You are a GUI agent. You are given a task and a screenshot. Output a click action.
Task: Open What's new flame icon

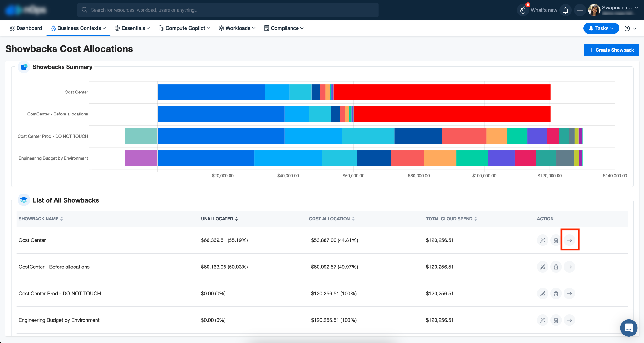point(523,10)
